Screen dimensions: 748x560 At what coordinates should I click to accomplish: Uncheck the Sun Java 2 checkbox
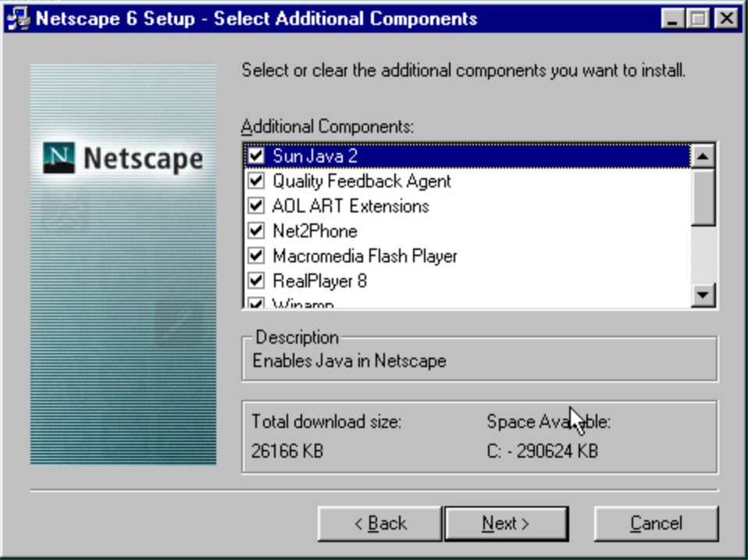(x=256, y=155)
